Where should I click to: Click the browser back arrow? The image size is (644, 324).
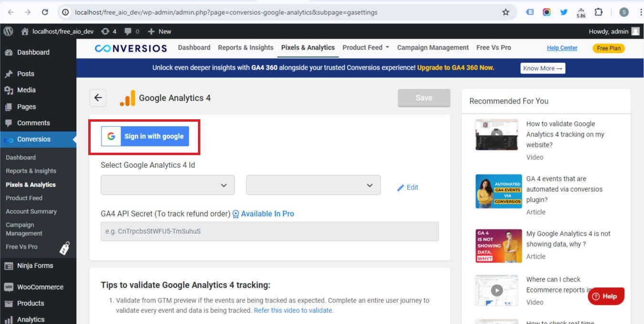coord(10,12)
